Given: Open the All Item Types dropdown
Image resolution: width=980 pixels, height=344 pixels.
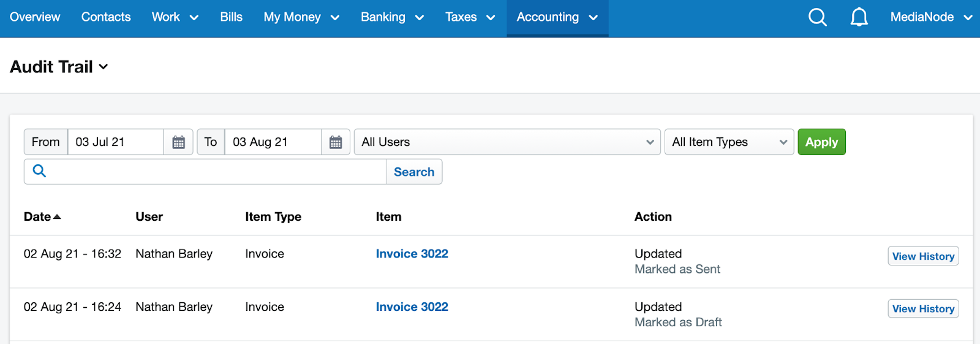Looking at the screenshot, I should pos(729,142).
